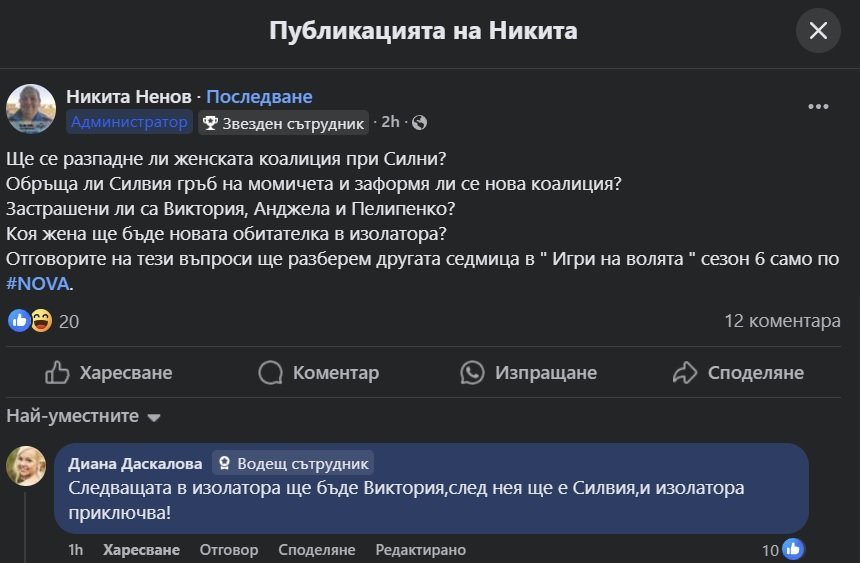Like the post with Харесване
Viewport: 860px width, 563px height.
[x=109, y=373]
